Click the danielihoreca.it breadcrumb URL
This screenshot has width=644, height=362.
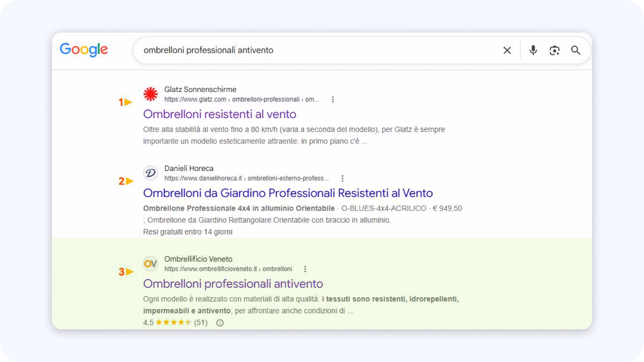click(247, 178)
